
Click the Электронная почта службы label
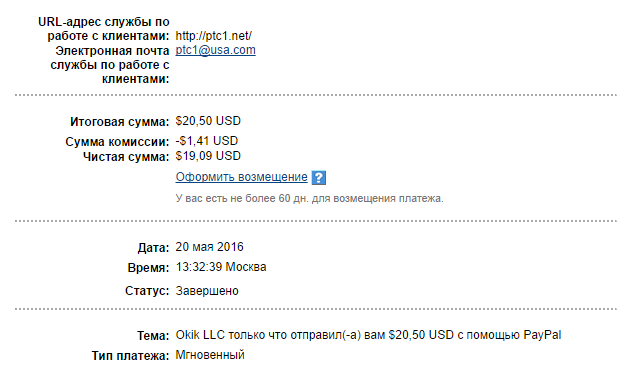point(110,65)
